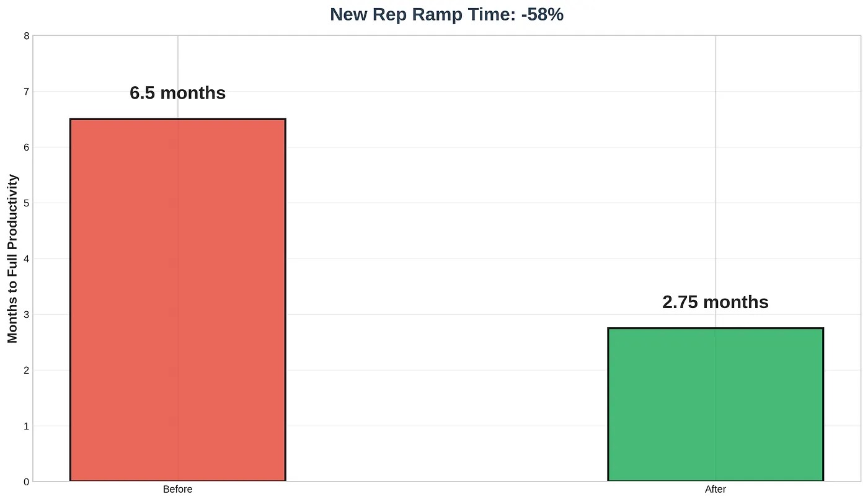Pick the y-axis tick label 4
The height and width of the screenshot is (502, 868).
(x=26, y=258)
